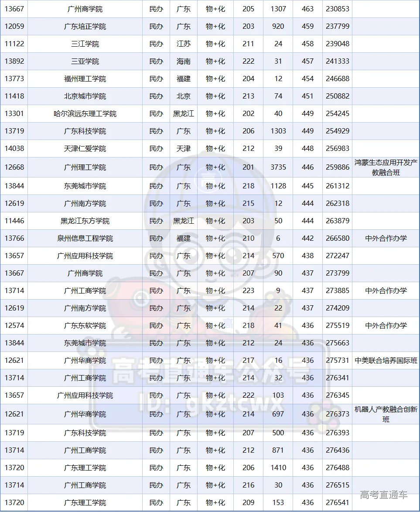Screen dimensions: 420x512
Task: Select the 哈尔滨远东理工学院 cell
Action: tap(85, 114)
